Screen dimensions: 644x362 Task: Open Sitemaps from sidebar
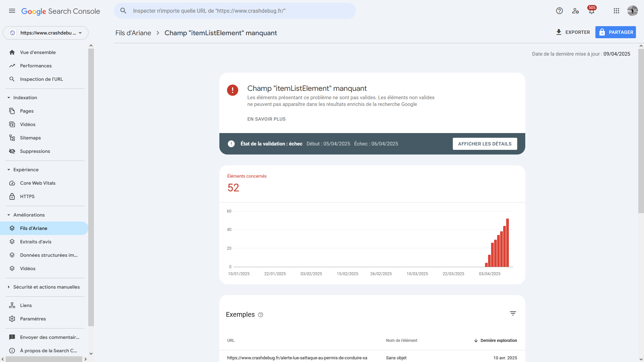click(x=30, y=138)
